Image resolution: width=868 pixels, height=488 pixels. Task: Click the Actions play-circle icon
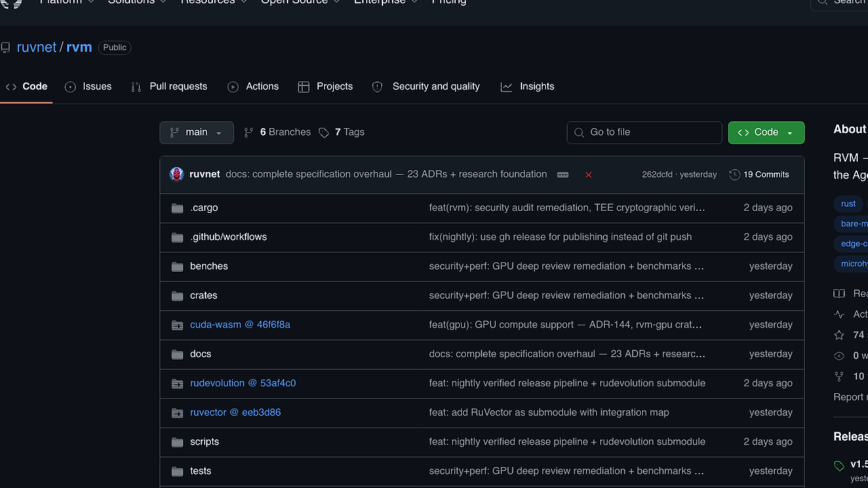(233, 87)
